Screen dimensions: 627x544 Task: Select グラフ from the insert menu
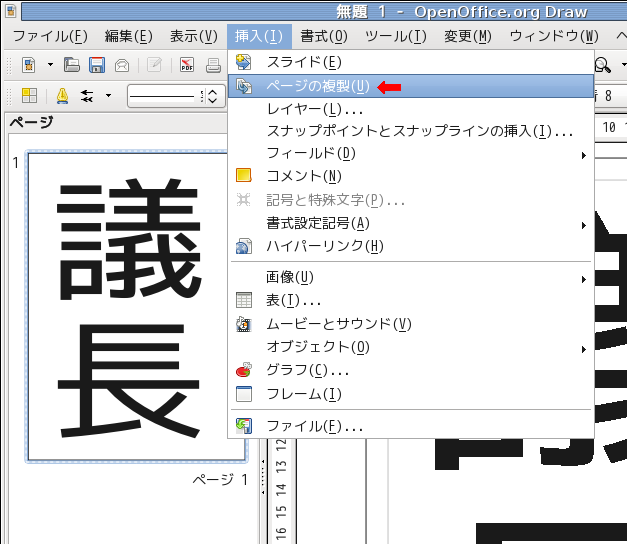tap(307, 370)
